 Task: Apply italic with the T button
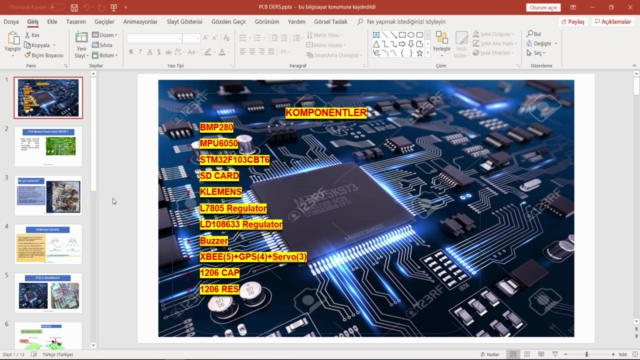[x=140, y=52]
